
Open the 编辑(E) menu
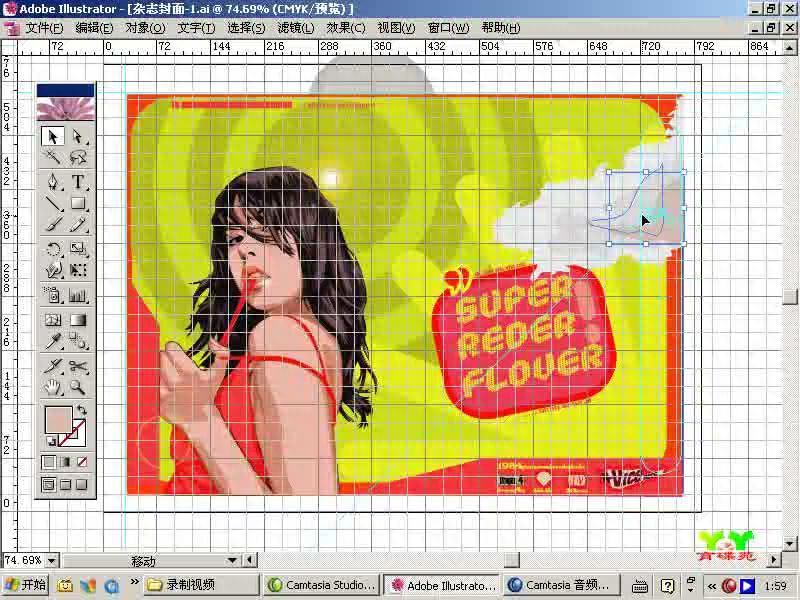click(94, 28)
